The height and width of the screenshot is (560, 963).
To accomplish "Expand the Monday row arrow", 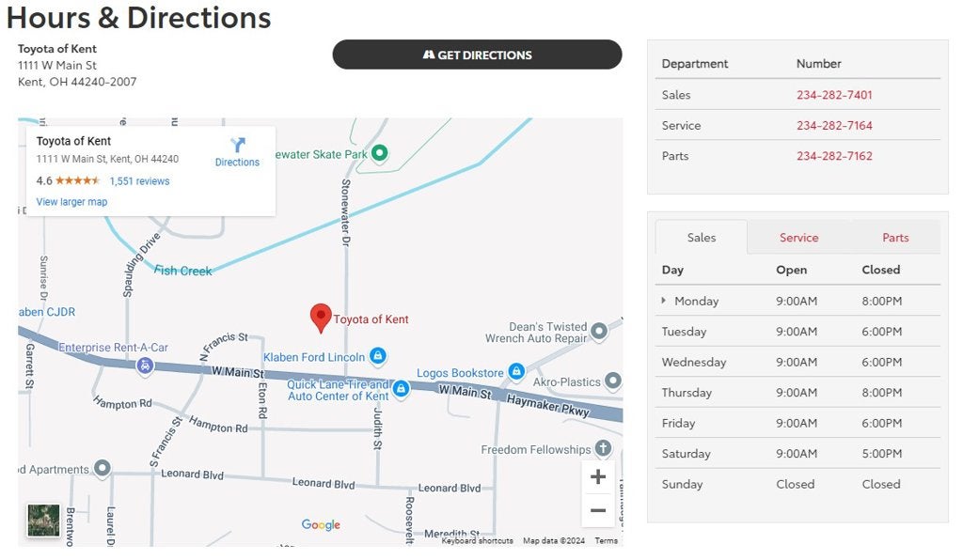I will [x=663, y=301].
